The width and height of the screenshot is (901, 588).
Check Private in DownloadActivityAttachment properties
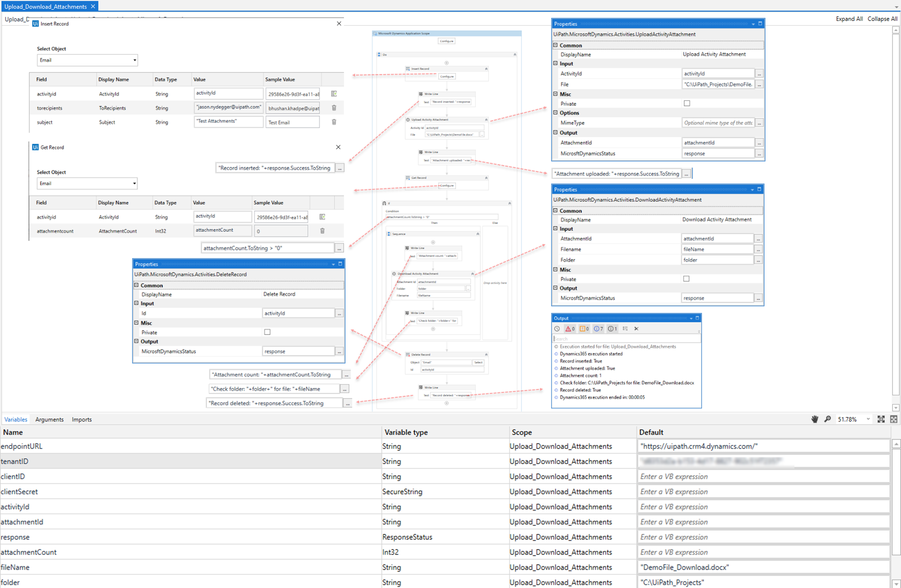pos(686,279)
